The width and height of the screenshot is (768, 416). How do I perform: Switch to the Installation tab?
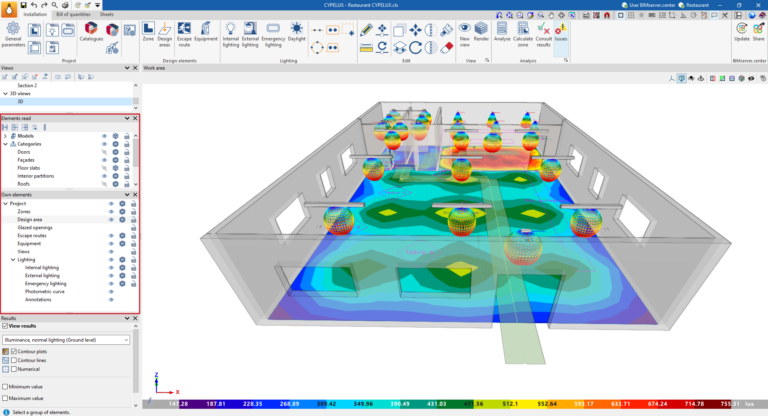tap(35, 14)
